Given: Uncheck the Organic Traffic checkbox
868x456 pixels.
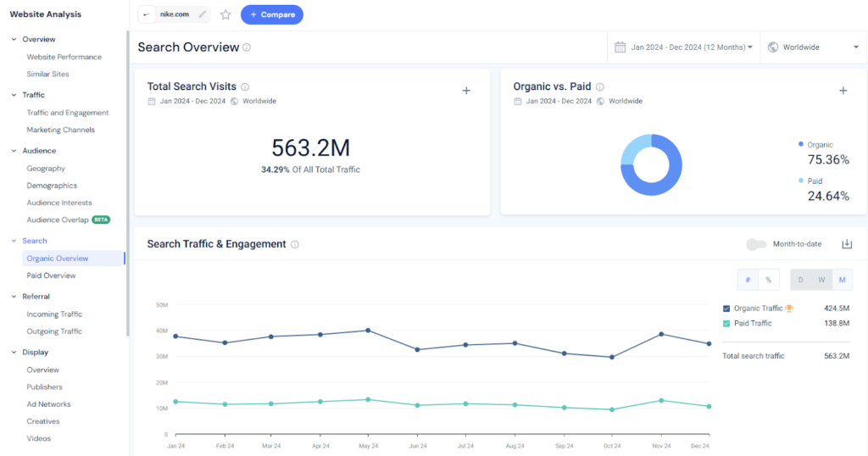Looking at the screenshot, I should pyautogui.click(x=726, y=309).
